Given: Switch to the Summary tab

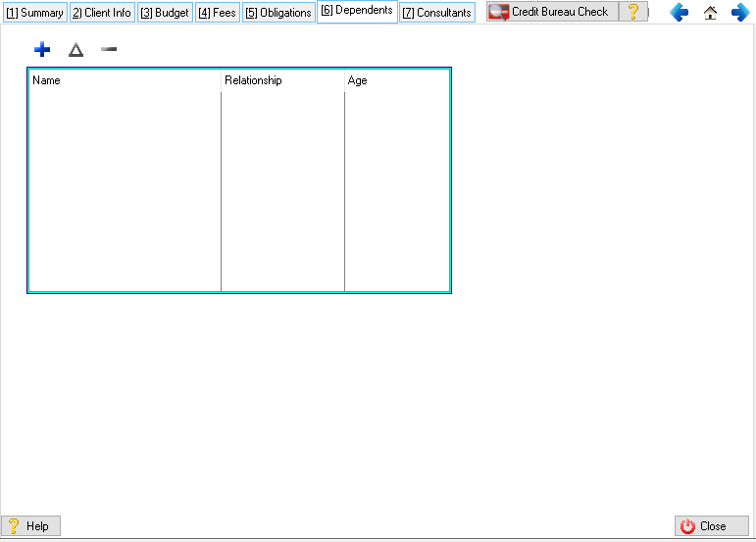Looking at the screenshot, I should 34,13.
